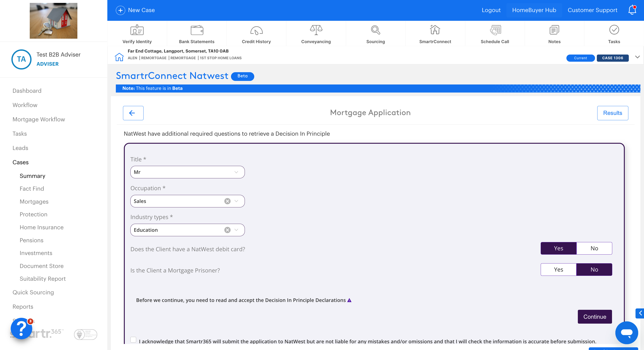The image size is (644, 350).
Task: Select No for Mortgage Prisoner
Action: tap(594, 270)
